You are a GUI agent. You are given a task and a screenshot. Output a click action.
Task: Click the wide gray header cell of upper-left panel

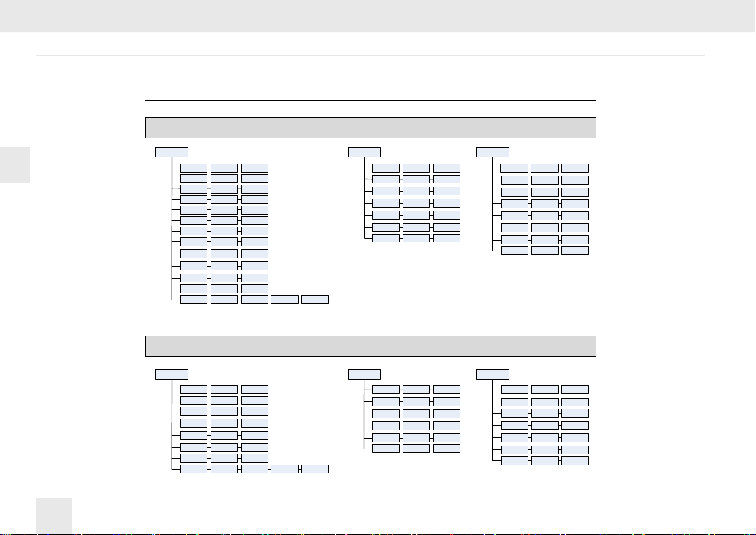pyautogui.click(x=242, y=128)
